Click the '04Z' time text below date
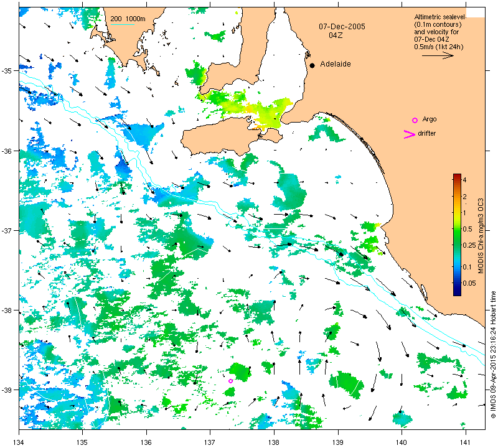The height and width of the screenshot is (448, 498). [336, 35]
